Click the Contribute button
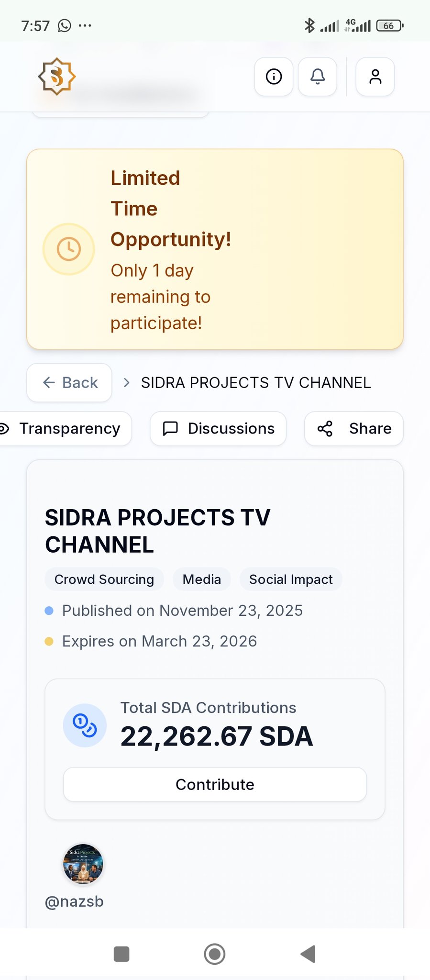This screenshot has width=430, height=980. point(215,785)
